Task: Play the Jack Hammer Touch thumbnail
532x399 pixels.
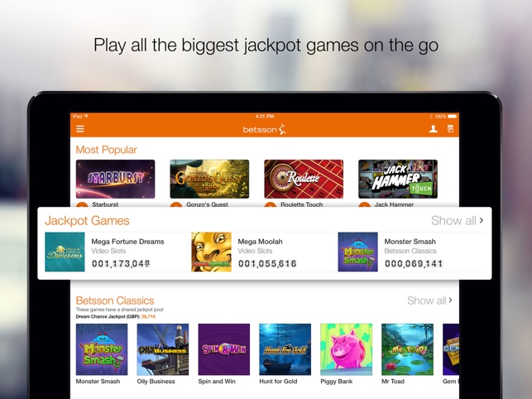Action: pos(398,179)
